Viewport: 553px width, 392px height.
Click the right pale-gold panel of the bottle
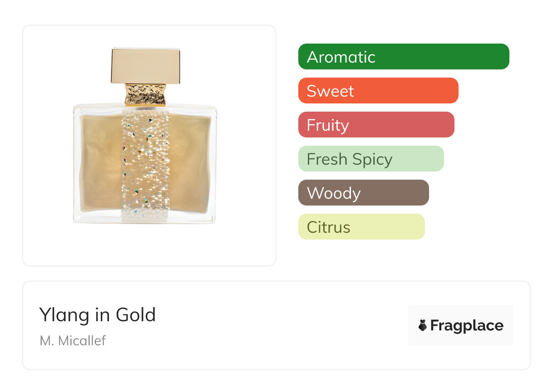pos(191,163)
